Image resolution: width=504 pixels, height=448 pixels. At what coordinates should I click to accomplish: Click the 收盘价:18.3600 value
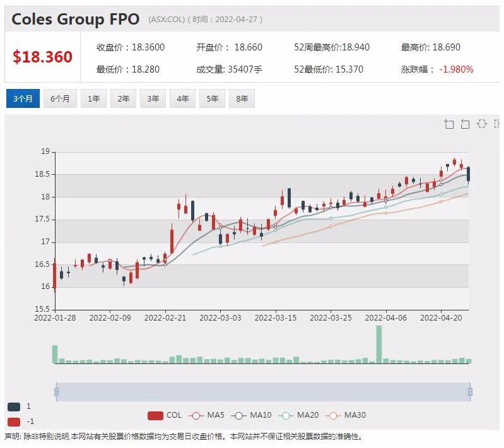[131, 47]
